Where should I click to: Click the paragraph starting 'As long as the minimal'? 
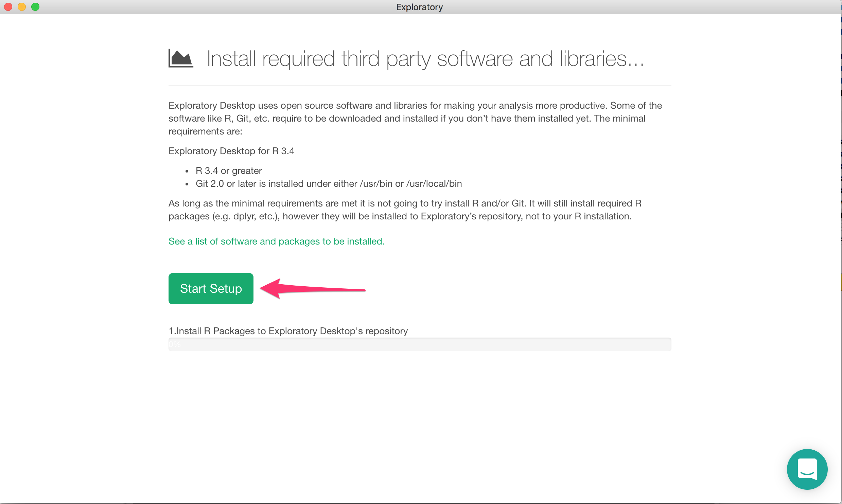[405, 210]
